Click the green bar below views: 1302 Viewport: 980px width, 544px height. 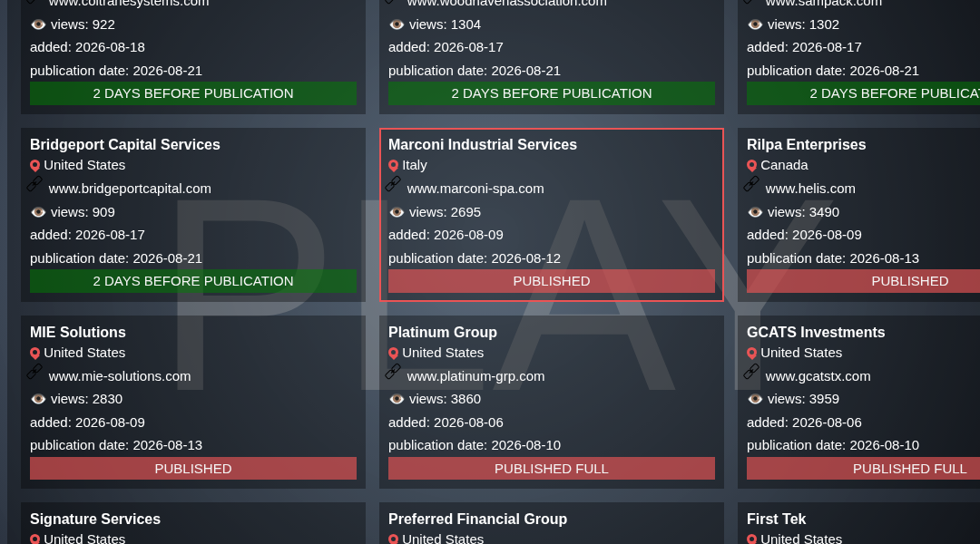click(x=863, y=93)
